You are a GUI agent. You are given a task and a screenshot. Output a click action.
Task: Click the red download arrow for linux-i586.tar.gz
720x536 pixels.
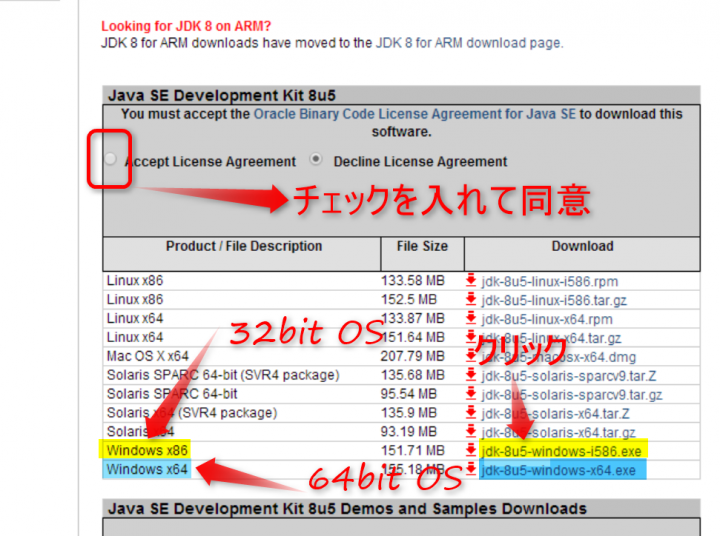(x=471, y=299)
